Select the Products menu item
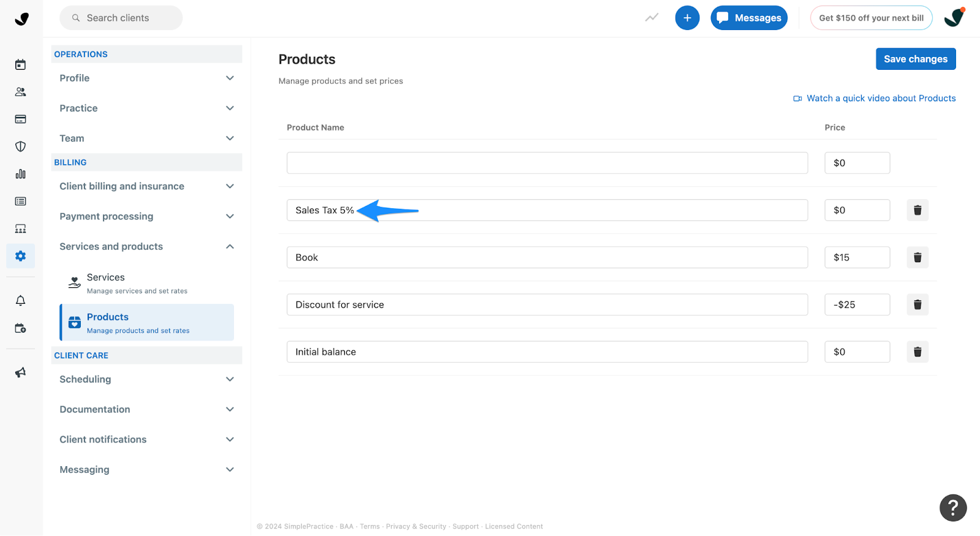Screen dimensions: 980x536 [x=146, y=322]
